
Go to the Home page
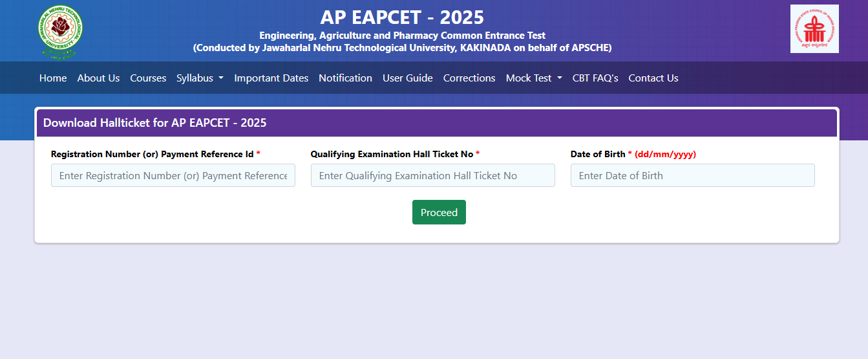click(53, 78)
